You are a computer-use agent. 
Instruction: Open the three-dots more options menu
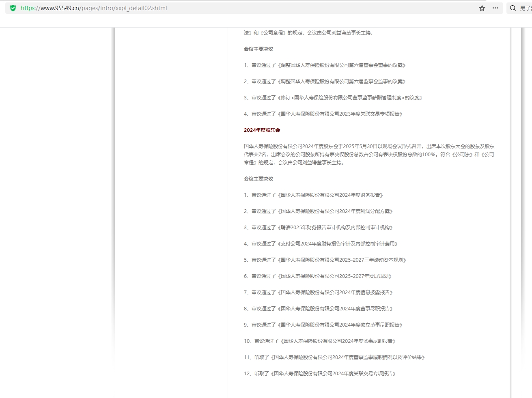[495, 8]
